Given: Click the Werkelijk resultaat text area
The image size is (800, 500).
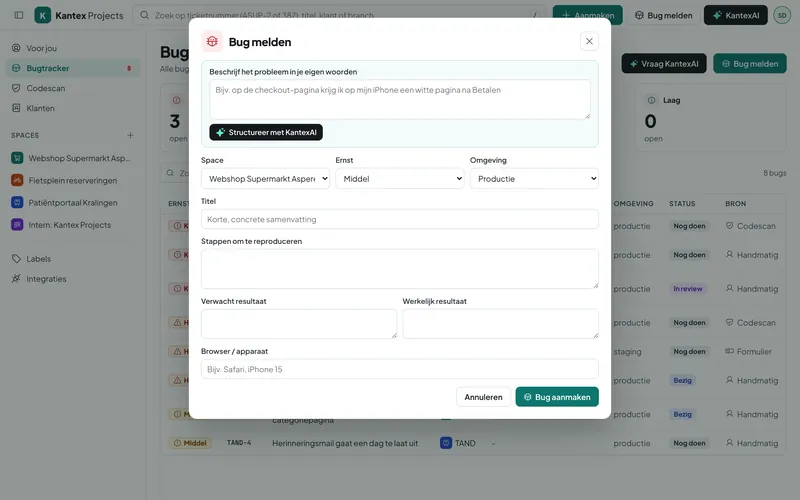Looking at the screenshot, I should [x=501, y=323].
